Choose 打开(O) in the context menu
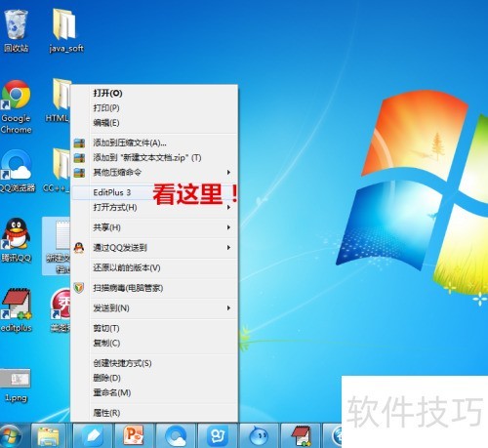 154,93
